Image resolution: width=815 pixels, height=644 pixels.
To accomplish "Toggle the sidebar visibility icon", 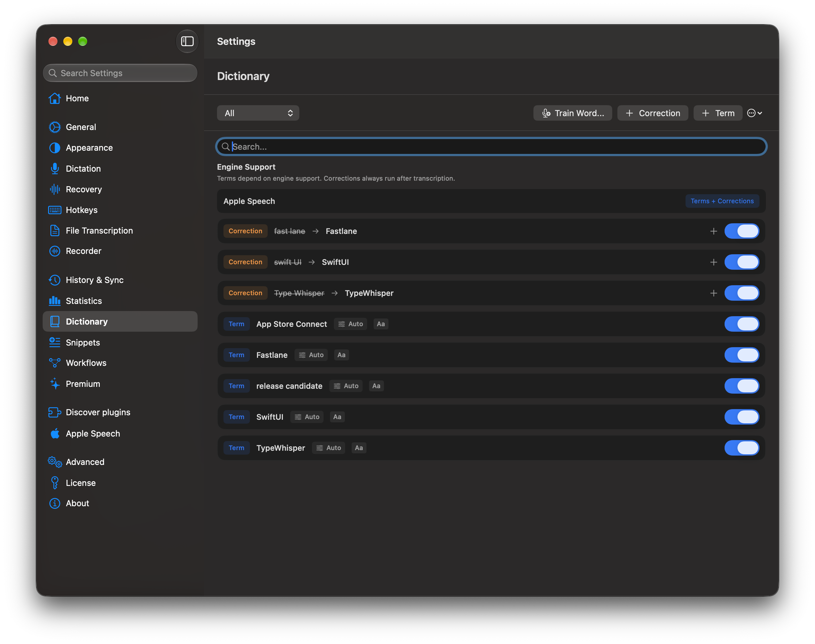I will pos(187,41).
